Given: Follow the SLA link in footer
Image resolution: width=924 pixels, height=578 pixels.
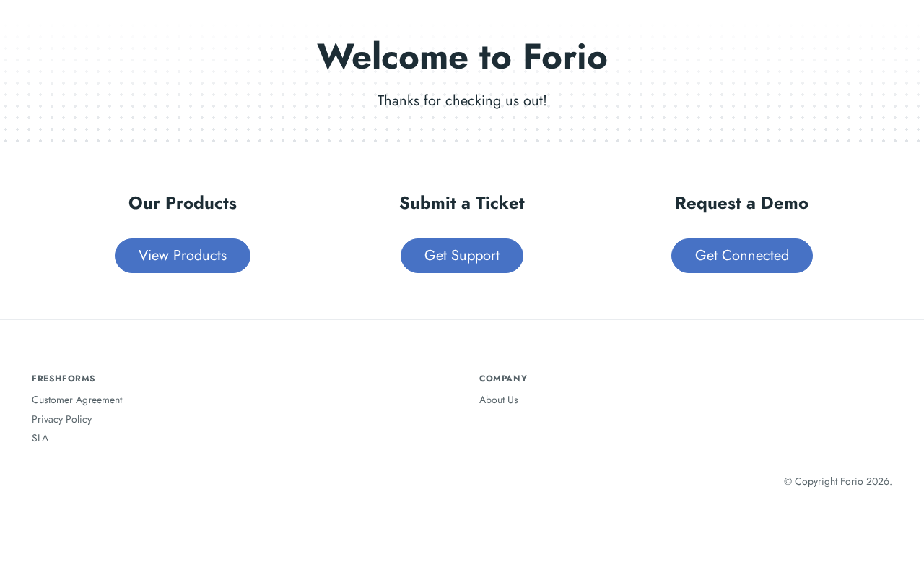Looking at the screenshot, I should 40,438.
